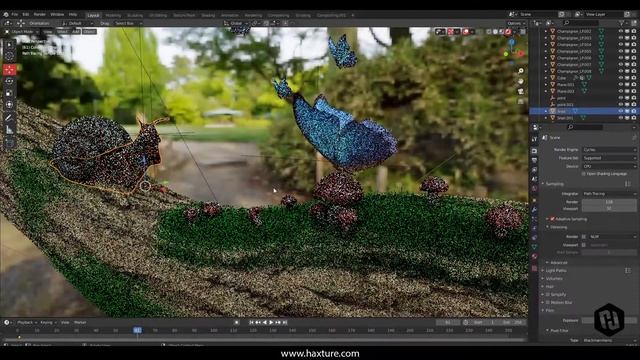Open the render denoiser NLM dropdown
640x360 pixels.
612,237
